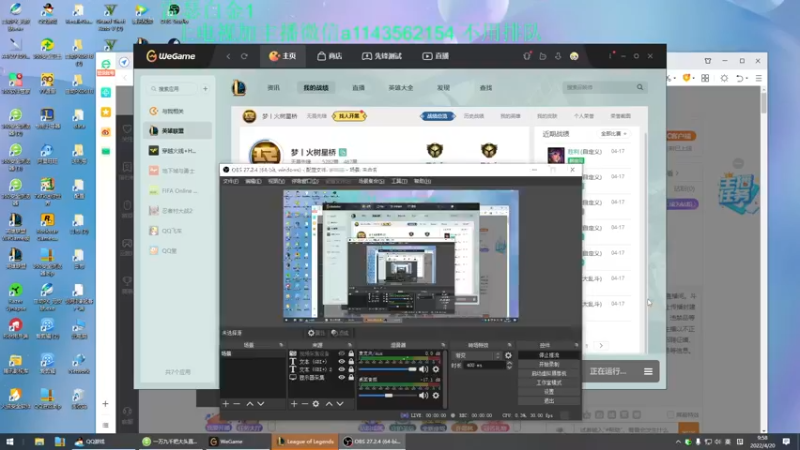Screen dimensions: 800x450
Task: Move source down in OBS sources
Action: coord(340,404)
